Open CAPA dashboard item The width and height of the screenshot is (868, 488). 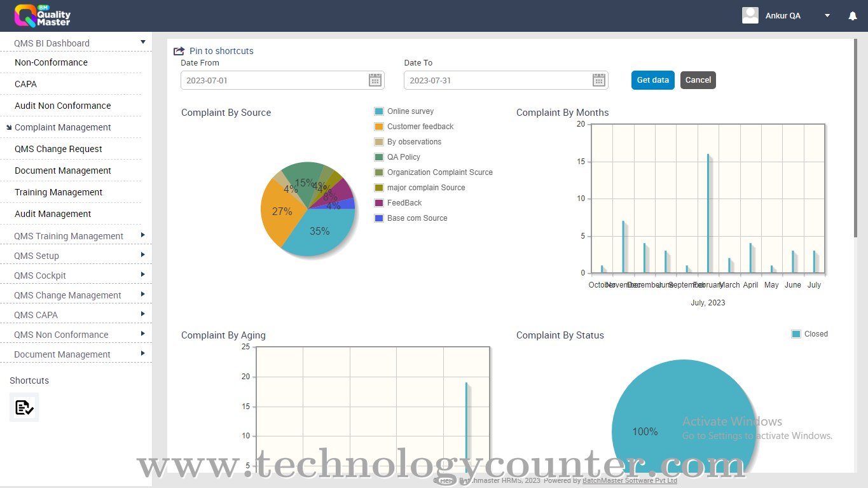(25, 84)
